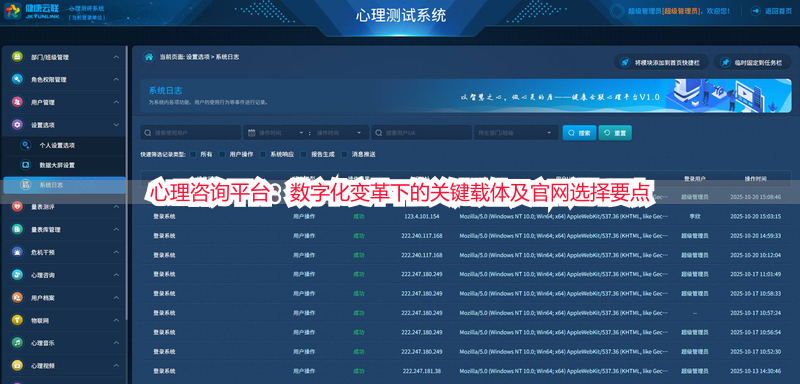Click the administrator avatar ring icon
800x384 pixels.
tap(617, 11)
